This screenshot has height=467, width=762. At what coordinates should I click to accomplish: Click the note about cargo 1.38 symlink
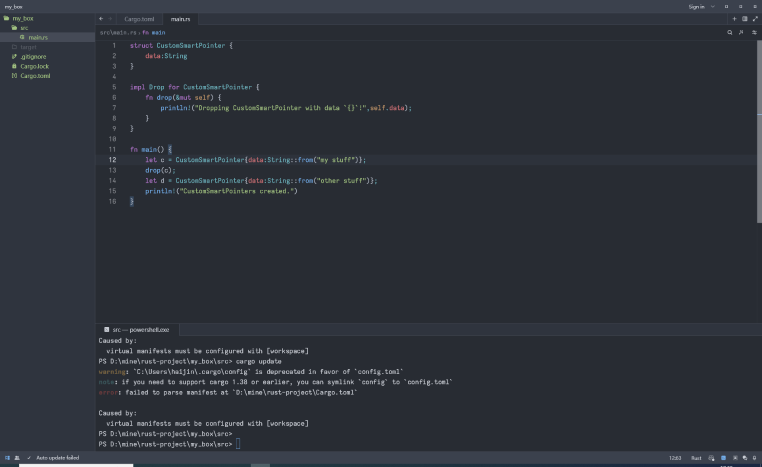click(x=275, y=382)
